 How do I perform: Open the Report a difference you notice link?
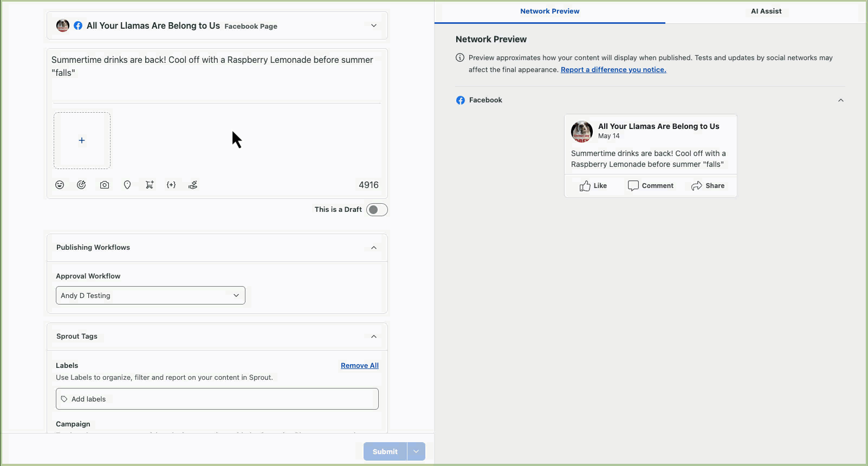[613, 69]
